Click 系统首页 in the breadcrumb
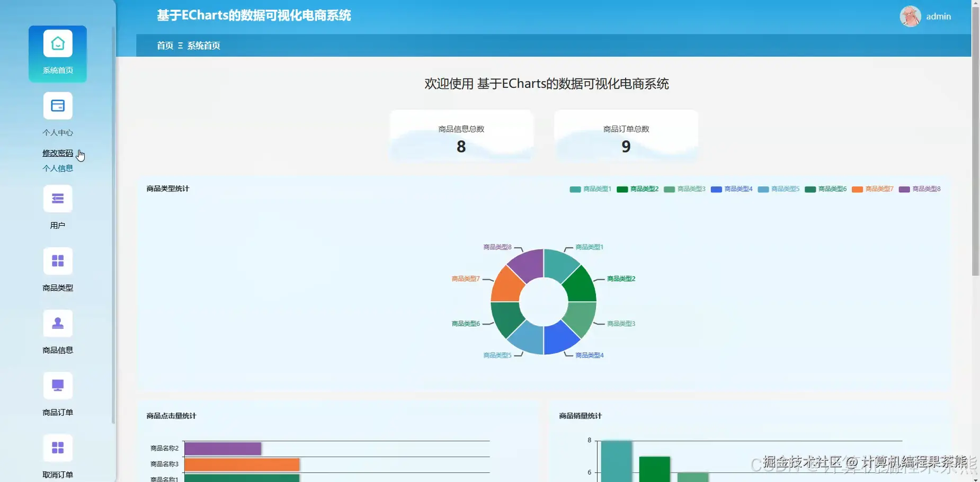The image size is (980, 482). coord(203,46)
